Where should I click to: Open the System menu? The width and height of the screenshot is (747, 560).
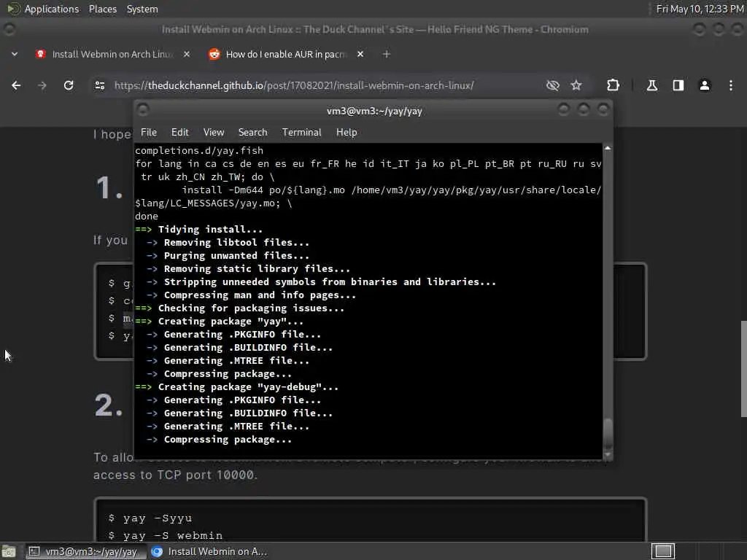[x=142, y=9]
